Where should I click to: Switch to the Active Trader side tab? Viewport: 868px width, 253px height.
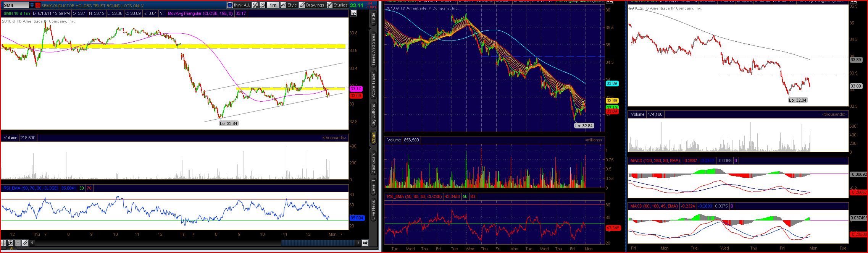373,84
